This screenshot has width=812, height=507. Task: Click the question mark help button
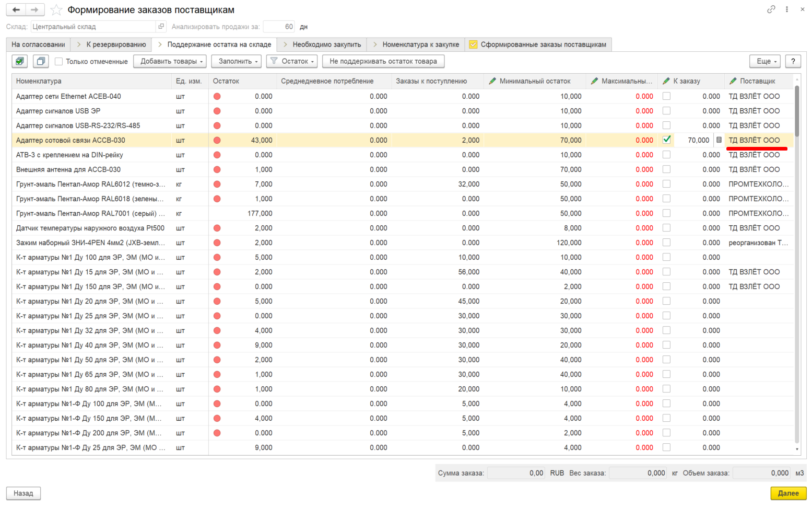(793, 61)
